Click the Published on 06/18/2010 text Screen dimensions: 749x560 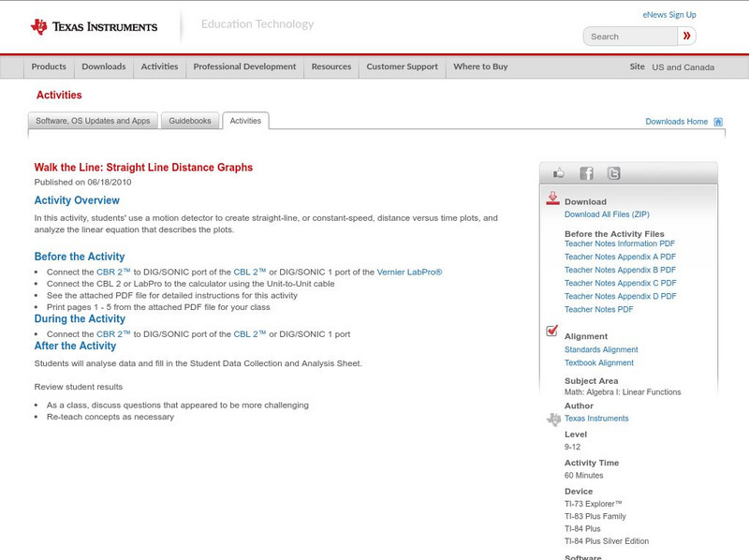point(82,182)
